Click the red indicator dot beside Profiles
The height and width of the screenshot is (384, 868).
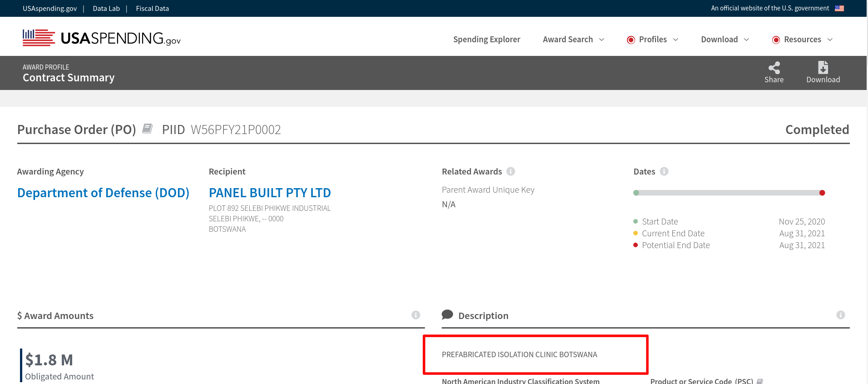(x=631, y=40)
